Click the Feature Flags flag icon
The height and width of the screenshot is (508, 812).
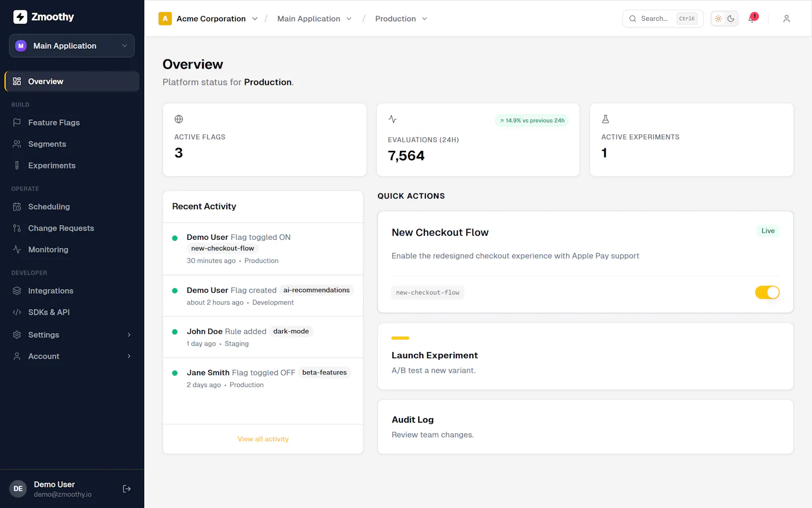[x=17, y=122]
